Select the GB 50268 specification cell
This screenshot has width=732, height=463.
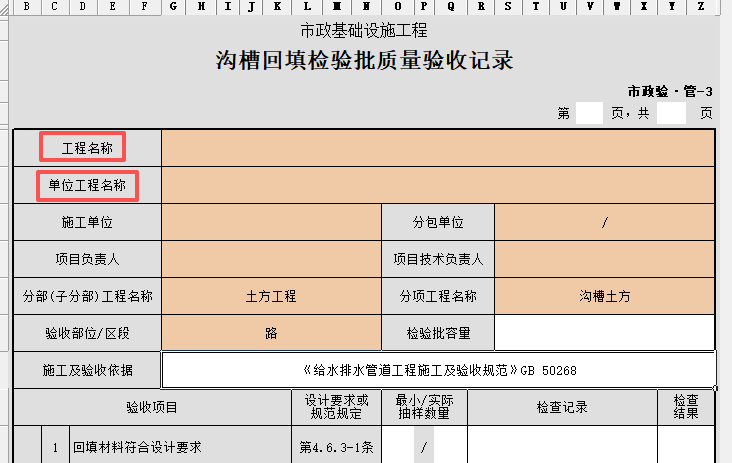click(x=438, y=371)
